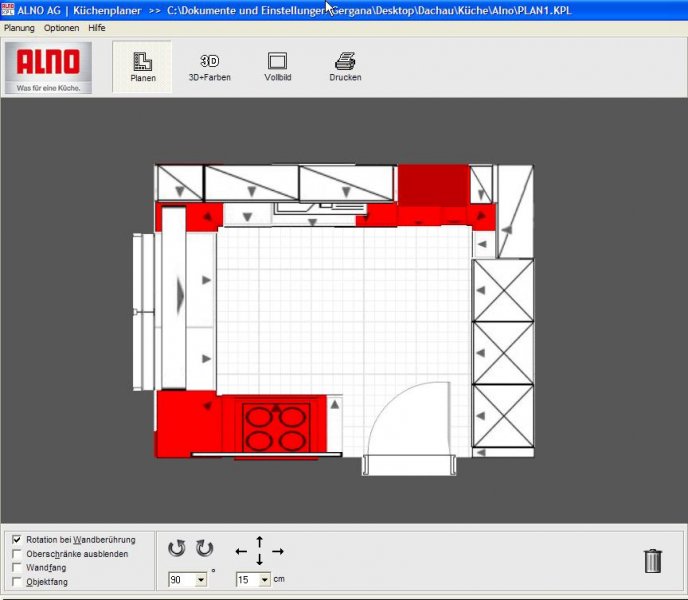Image resolution: width=688 pixels, height=600 pixels.
Task: Delete with the trash can icon
Action: (653, 560)
